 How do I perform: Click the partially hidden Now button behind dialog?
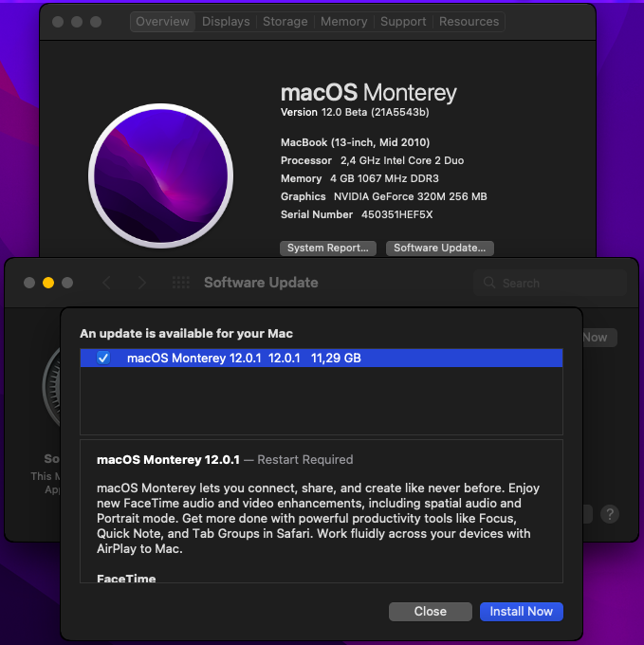click(599, 338)
